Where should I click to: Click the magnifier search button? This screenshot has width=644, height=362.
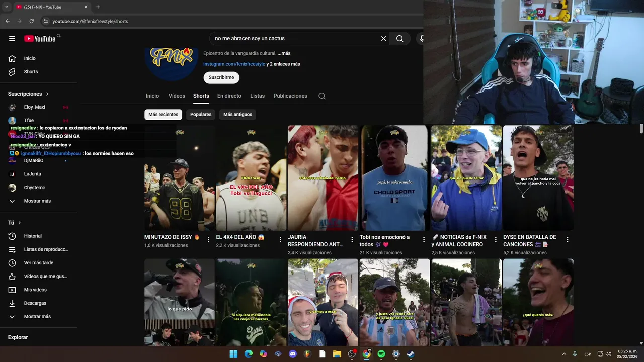coord(399,39)
